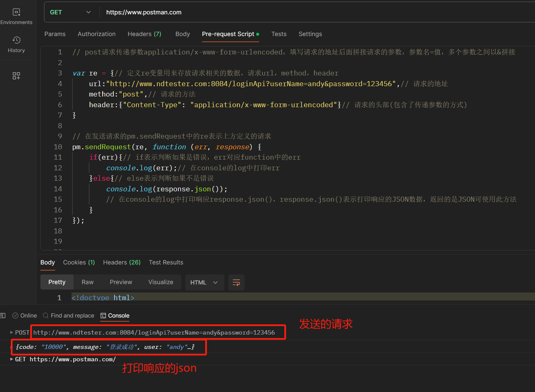Open the Headers (7) request tab
Image resolution: width=535 pixels, height=392 pixels.
click(x=144, y=34)
